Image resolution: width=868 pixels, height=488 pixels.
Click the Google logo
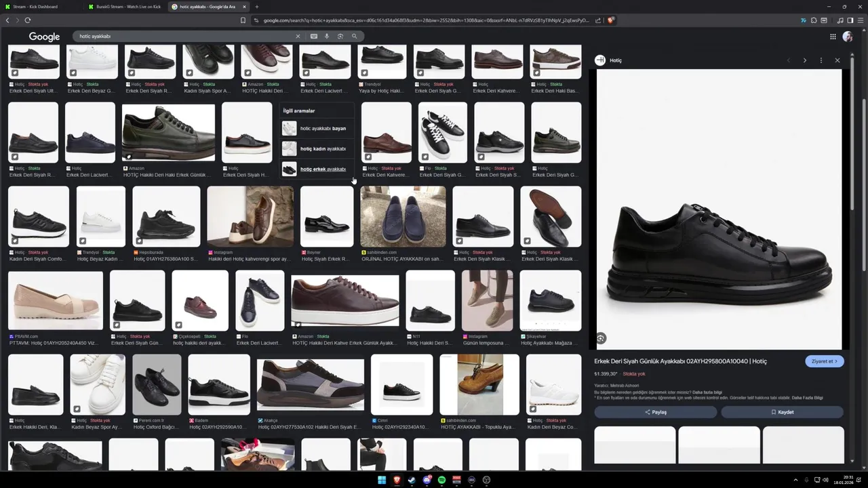44,37
